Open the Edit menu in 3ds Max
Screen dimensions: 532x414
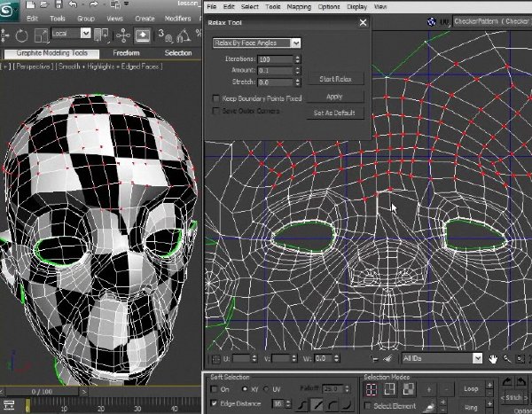pyautogui.click(x=32, y=19)
